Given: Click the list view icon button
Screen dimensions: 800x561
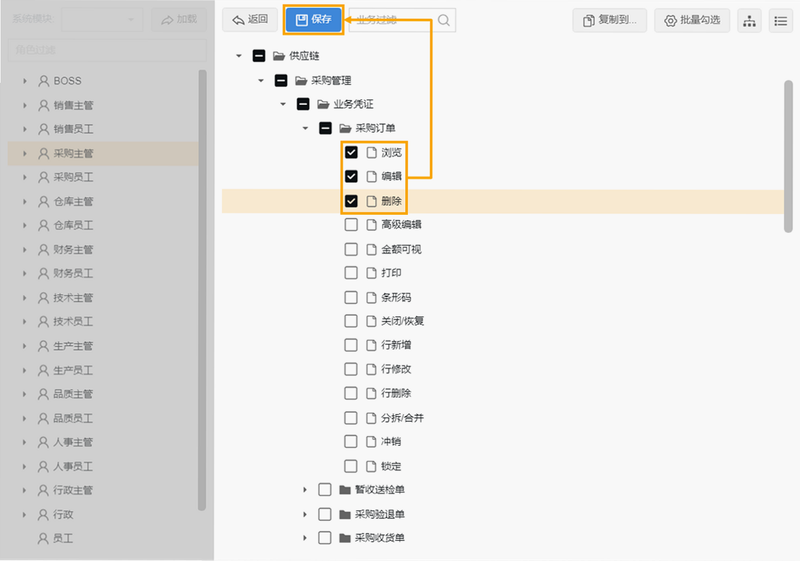Looking at the screenshot, I should click(781, 21).
